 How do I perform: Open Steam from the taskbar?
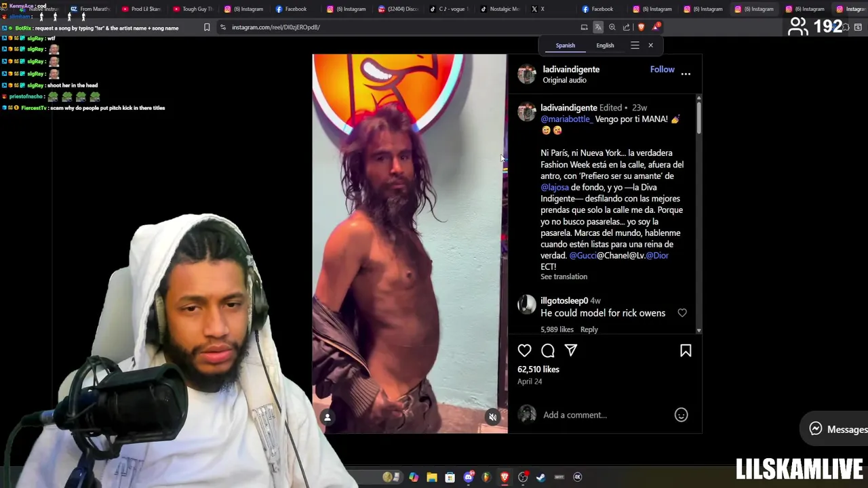[x=540, y=477]
